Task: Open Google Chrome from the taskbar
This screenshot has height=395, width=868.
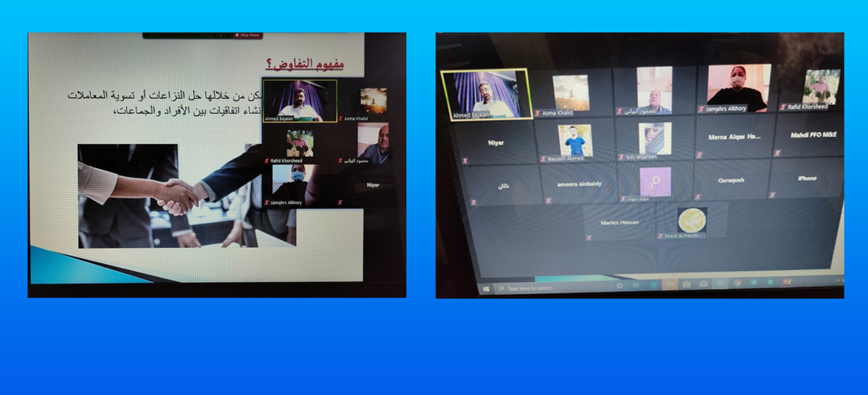Action: point(737,282)
